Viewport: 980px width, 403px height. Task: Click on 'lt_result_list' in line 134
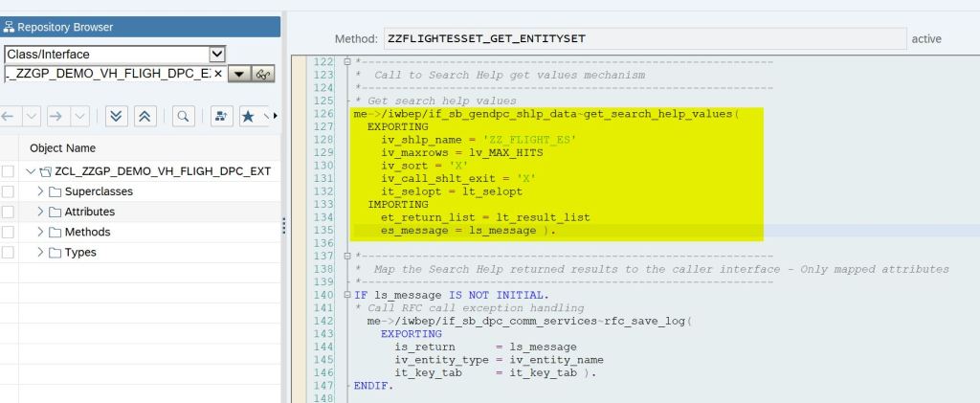[544, 217]
